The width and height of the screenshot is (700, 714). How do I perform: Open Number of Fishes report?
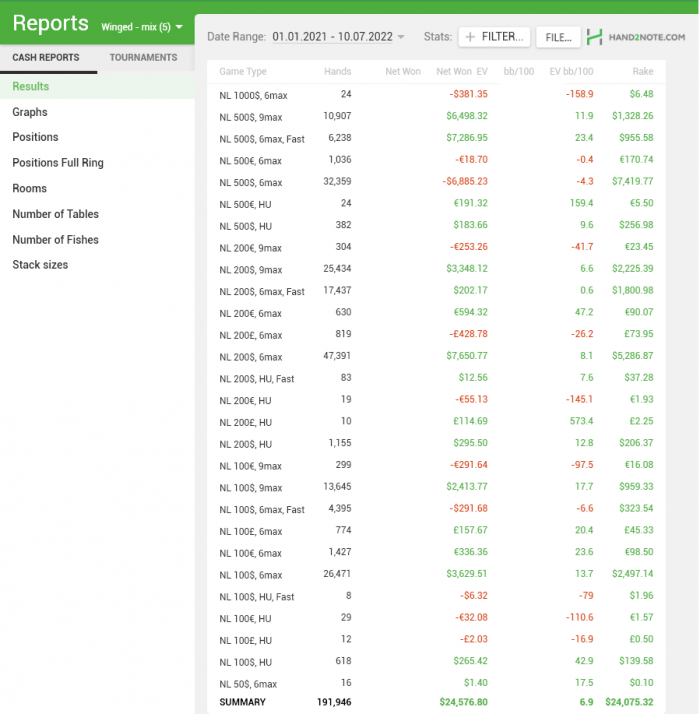coord(56,239)
